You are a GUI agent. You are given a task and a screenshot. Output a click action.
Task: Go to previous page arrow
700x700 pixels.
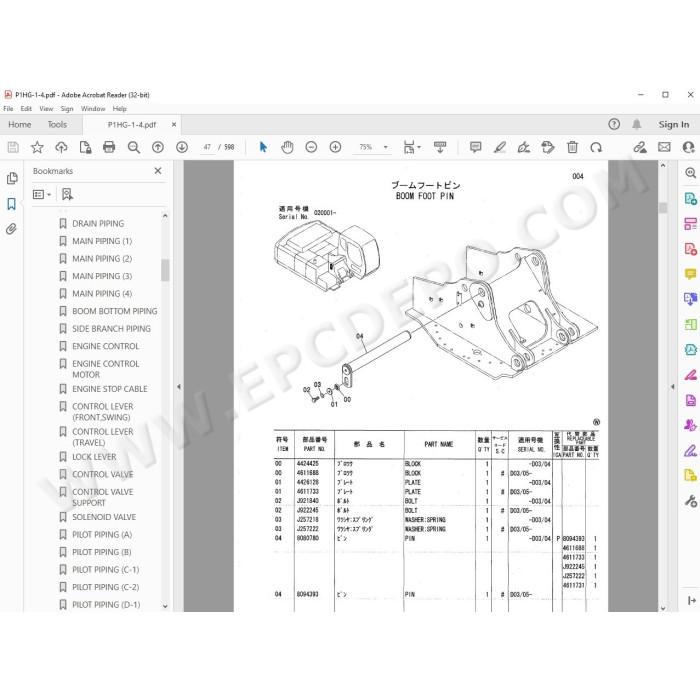coord(158,147)
